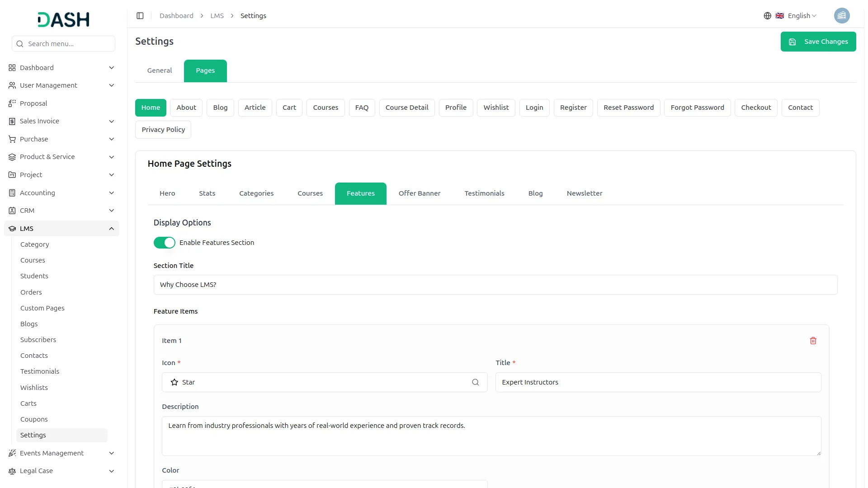868x488 pixels.
Task: Open Coupons in the LMS submenu
Action: click(x=34, y=419)
